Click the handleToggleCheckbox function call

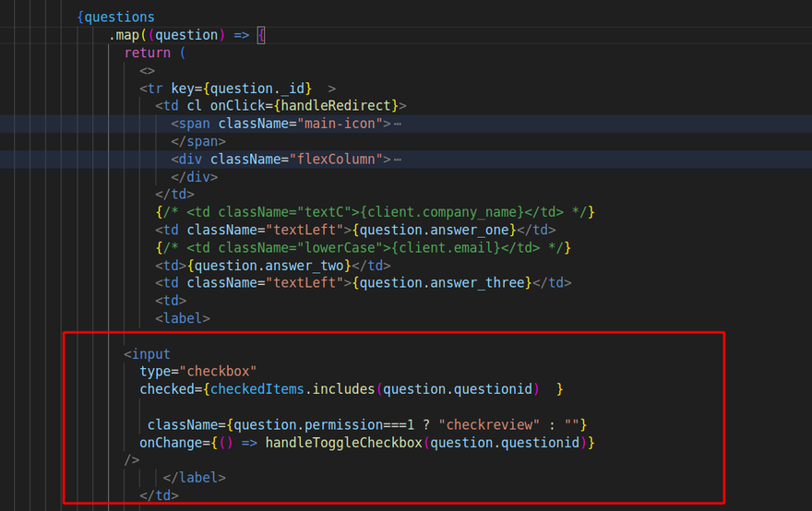point(344,443)
